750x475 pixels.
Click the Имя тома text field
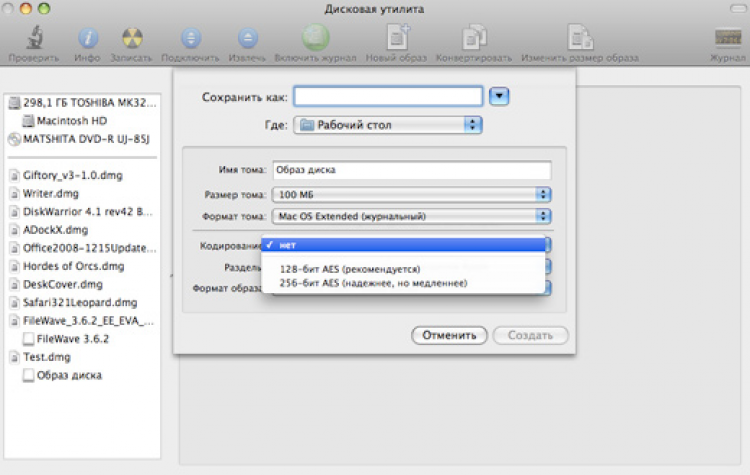point(412,170)
